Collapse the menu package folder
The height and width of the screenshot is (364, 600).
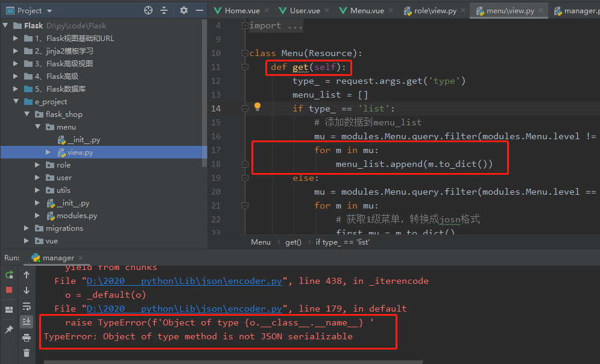[x=37, y=127]
